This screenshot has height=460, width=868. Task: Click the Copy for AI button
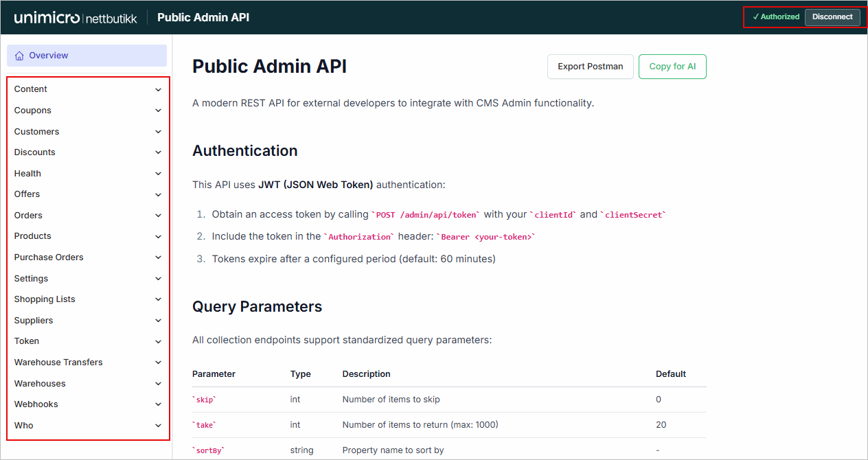[672, 67]
